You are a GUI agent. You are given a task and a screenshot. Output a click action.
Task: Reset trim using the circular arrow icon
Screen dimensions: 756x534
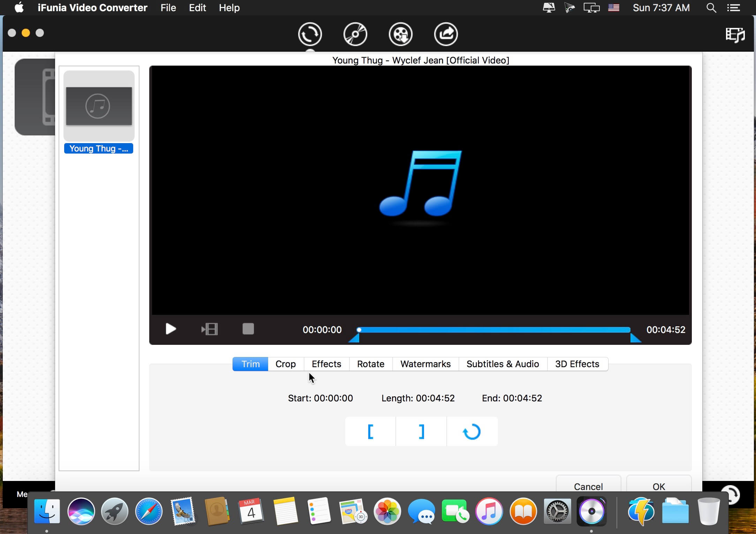pos(472,431)
